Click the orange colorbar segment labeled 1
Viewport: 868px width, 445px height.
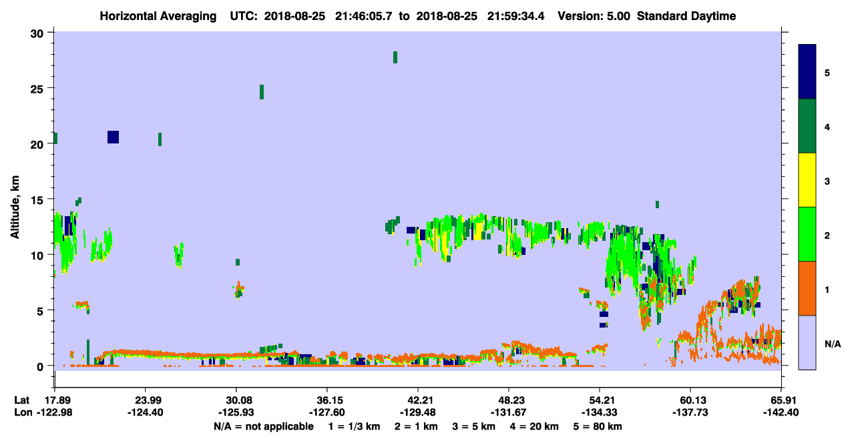point(807,288)
